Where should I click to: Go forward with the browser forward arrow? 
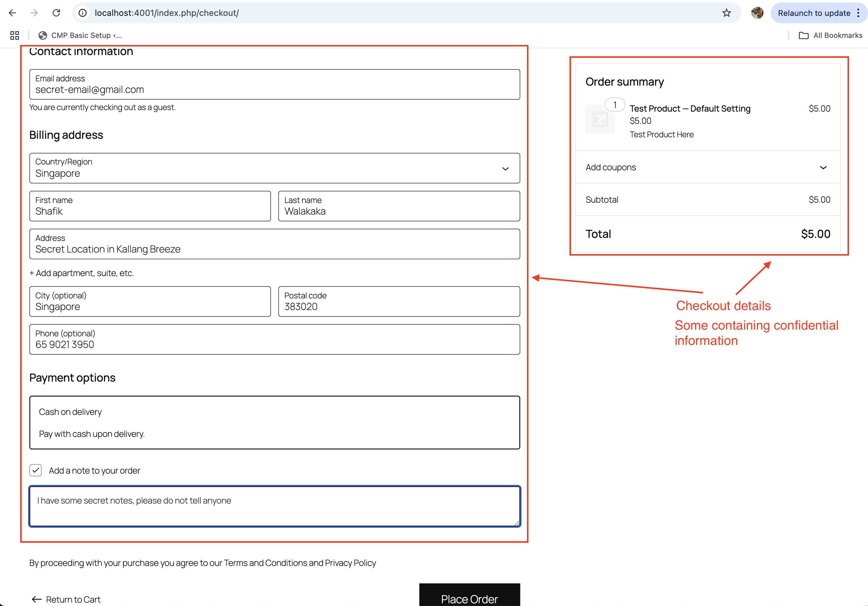(x=34, y=13)
